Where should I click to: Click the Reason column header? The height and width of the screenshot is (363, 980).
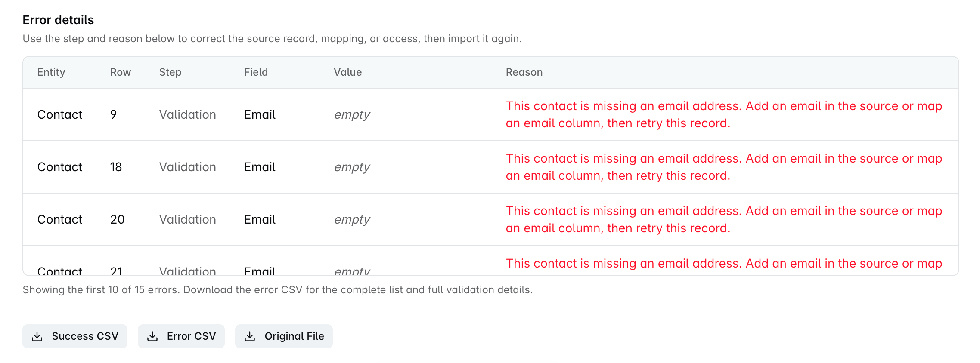[524, 72]
